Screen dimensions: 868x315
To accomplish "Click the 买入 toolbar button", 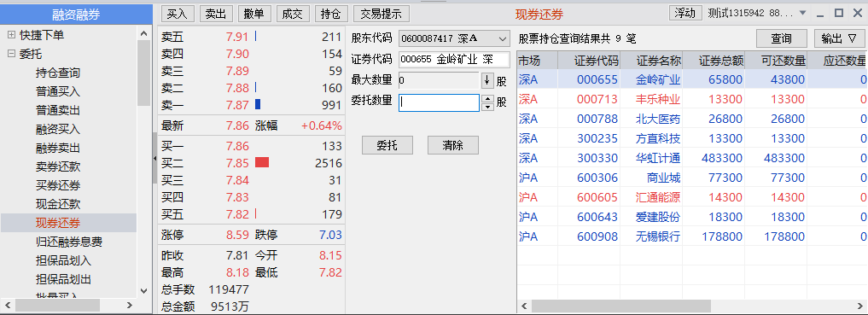I will [x=178, y=14].
